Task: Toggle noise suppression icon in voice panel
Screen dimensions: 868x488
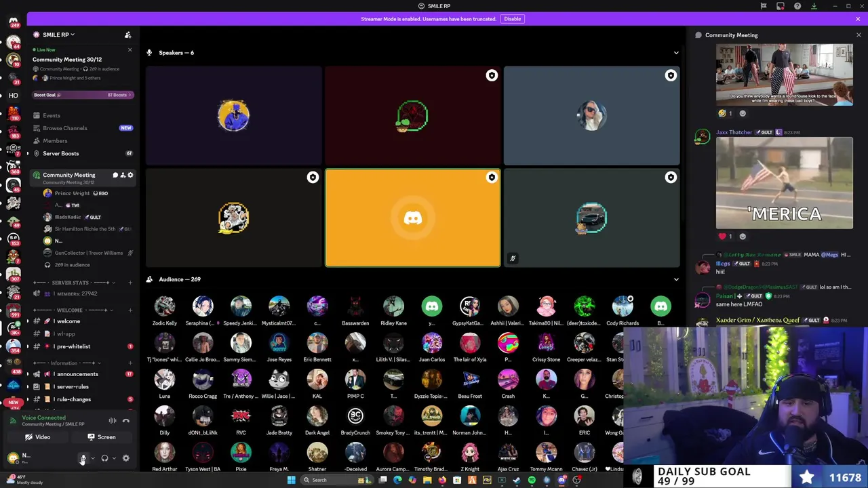Action: pyautogui.click(x=113, y=421)
